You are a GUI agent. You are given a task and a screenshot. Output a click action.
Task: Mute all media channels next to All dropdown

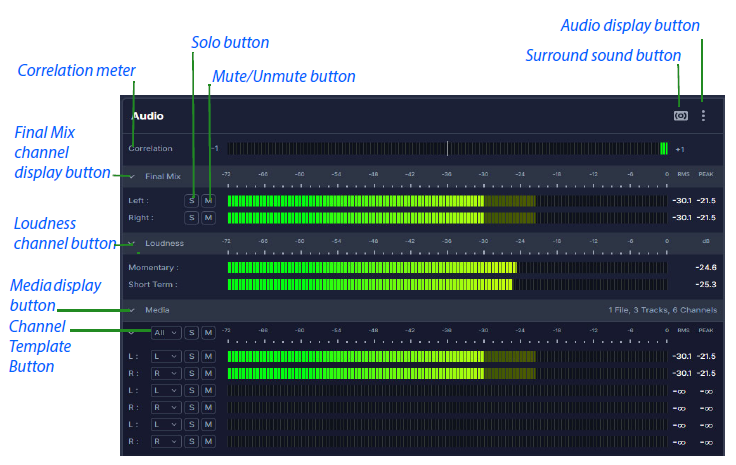click(x=208, y=333)
